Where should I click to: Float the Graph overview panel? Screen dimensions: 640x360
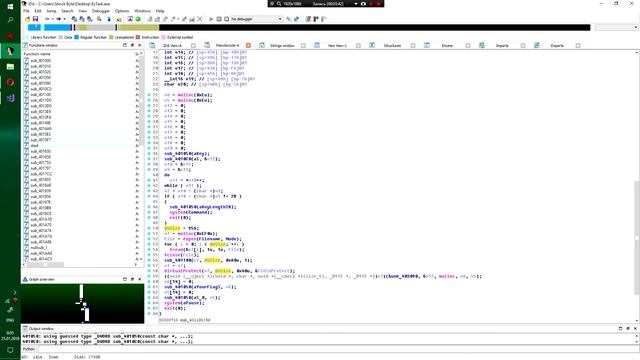tap(125, 279)
